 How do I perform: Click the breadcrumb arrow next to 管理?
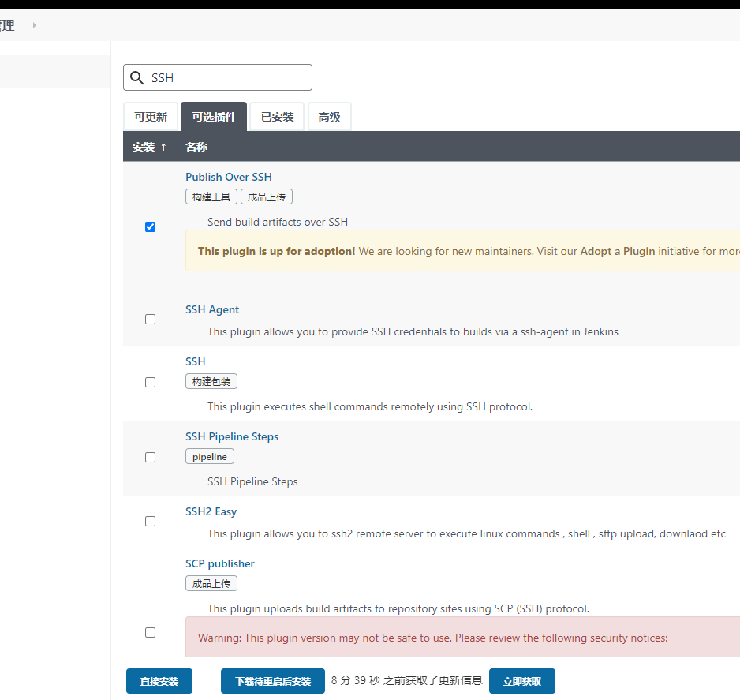point(35,25)
